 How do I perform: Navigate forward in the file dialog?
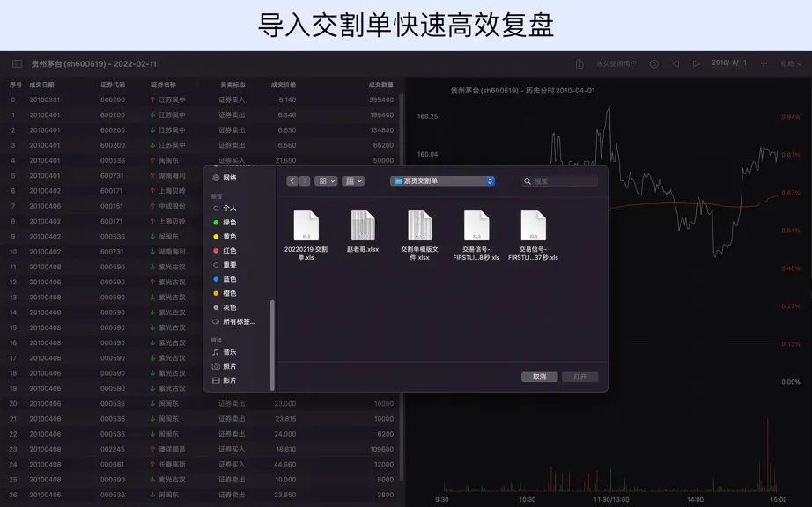point(305,181)
